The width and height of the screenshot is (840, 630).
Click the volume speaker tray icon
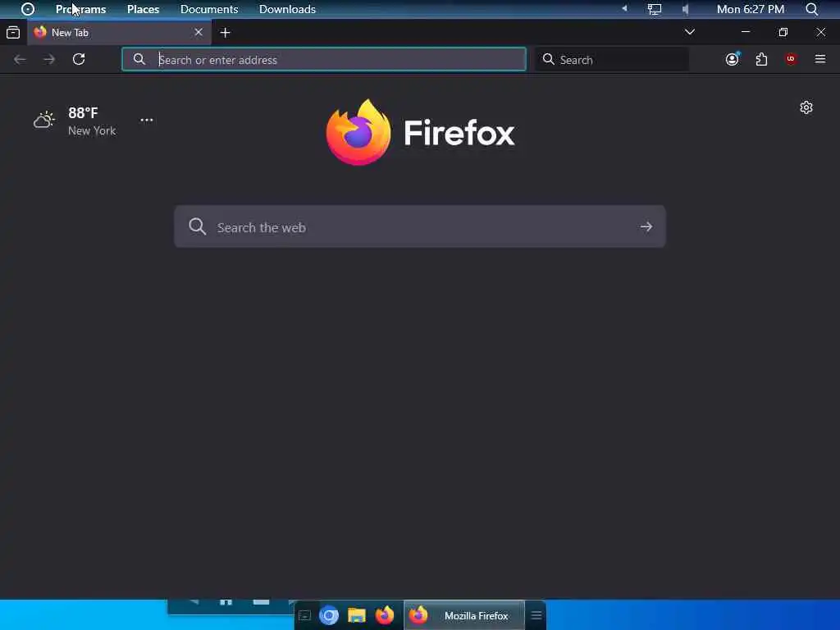tap(685, 9)
